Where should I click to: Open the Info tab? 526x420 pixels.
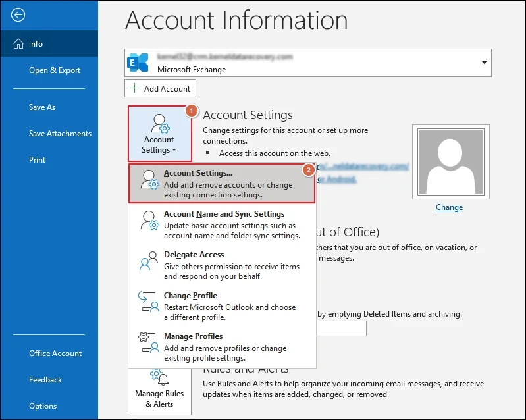coord(49,43)
